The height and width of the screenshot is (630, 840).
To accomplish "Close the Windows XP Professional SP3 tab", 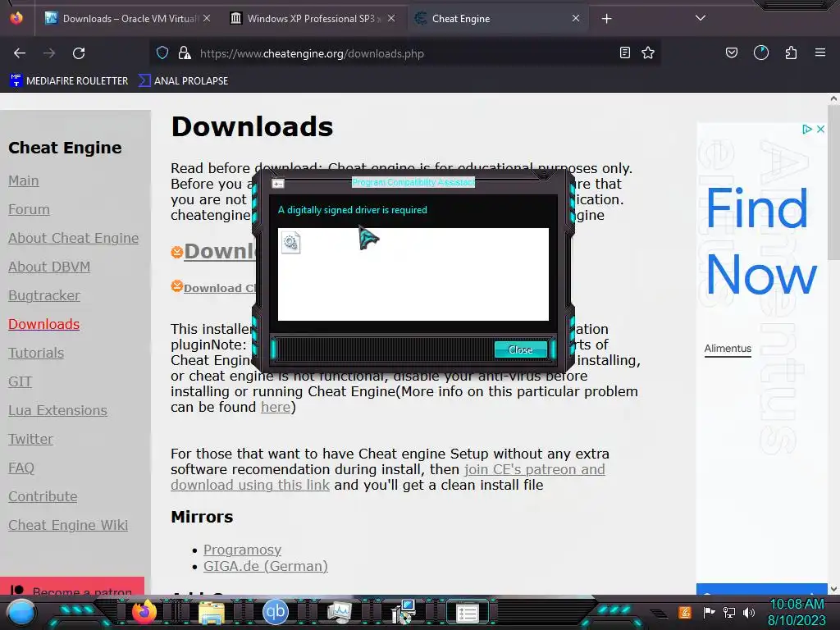I will tap(391, 18).
